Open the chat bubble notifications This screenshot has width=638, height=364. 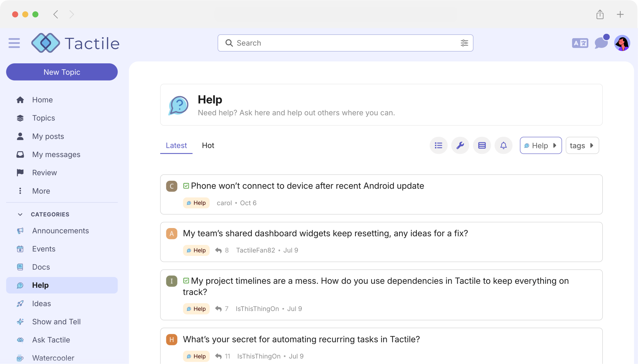[601, 43]
